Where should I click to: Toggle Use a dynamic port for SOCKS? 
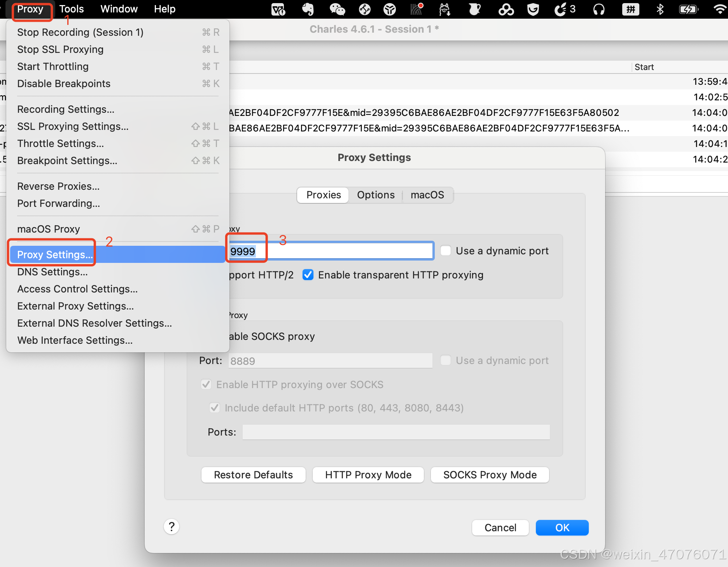(446, 360)
